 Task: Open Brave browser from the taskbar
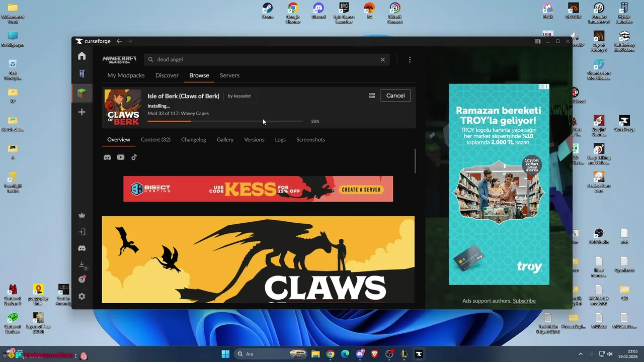tap(375, 354)
